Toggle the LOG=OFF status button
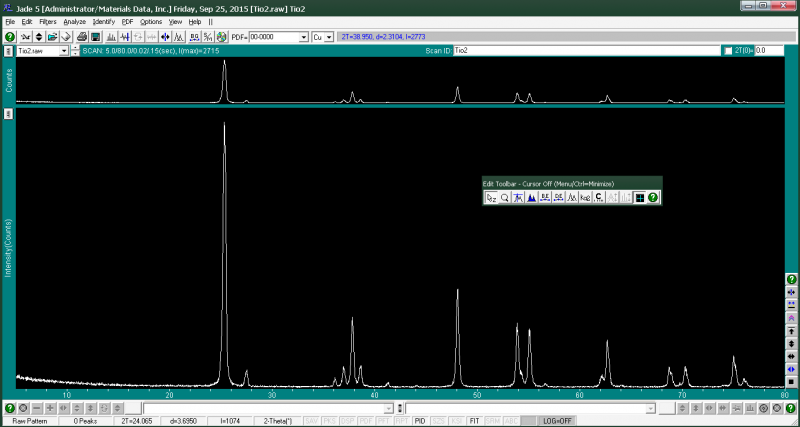Screen dimensions: 800x427 (x=557, y=421)
